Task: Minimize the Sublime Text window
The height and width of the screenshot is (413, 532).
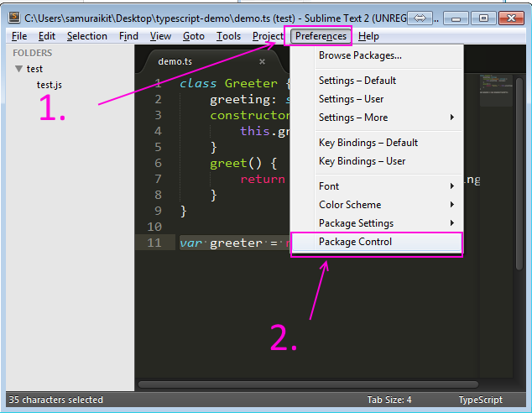Action: 456,18
